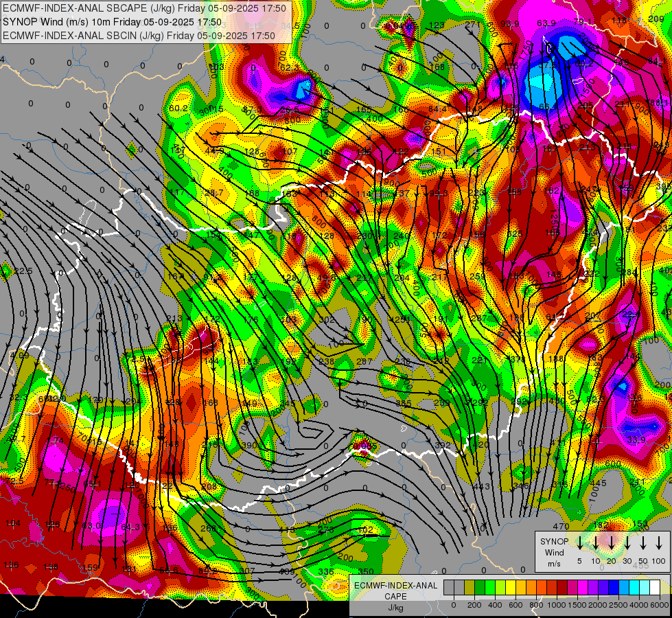
Task: Click the 50 m/s wind arrow in legend
Action: [643, 543]
